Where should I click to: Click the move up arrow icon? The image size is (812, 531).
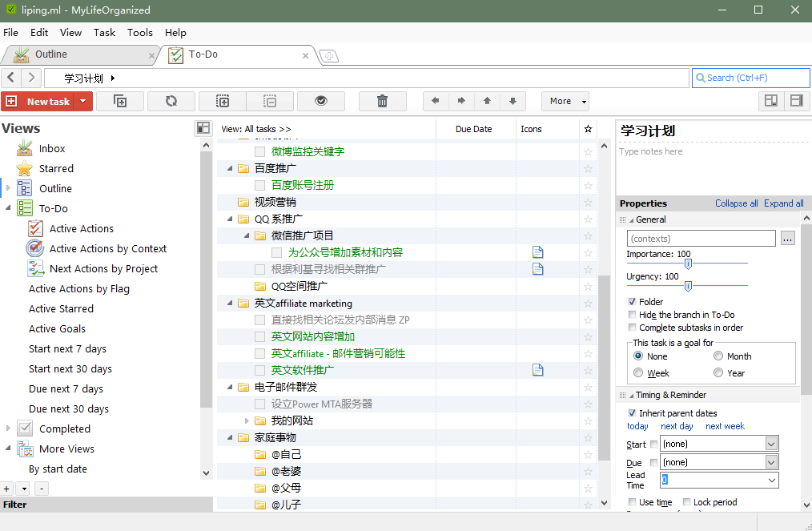point(487,101)
